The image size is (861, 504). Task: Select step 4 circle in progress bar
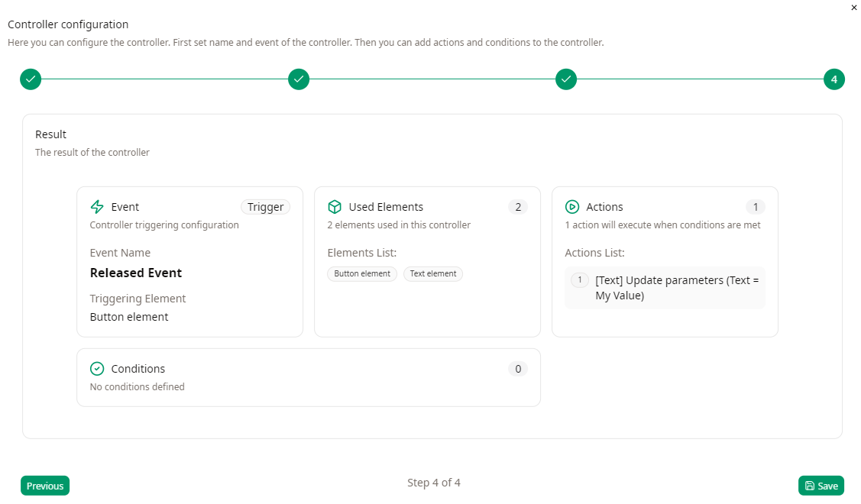point(834,79)
